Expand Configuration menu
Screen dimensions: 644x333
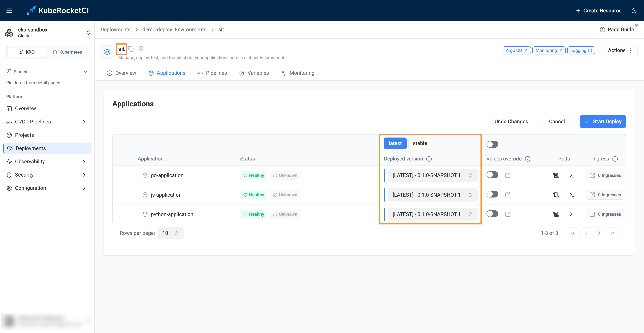click(x=47, y=188)
